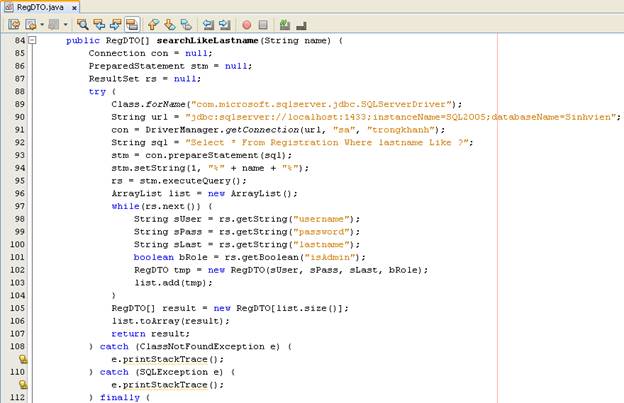Click the Last Edit toolbar icon
Viewport: 624px width, 403px height.
click(x=14, y=25)
